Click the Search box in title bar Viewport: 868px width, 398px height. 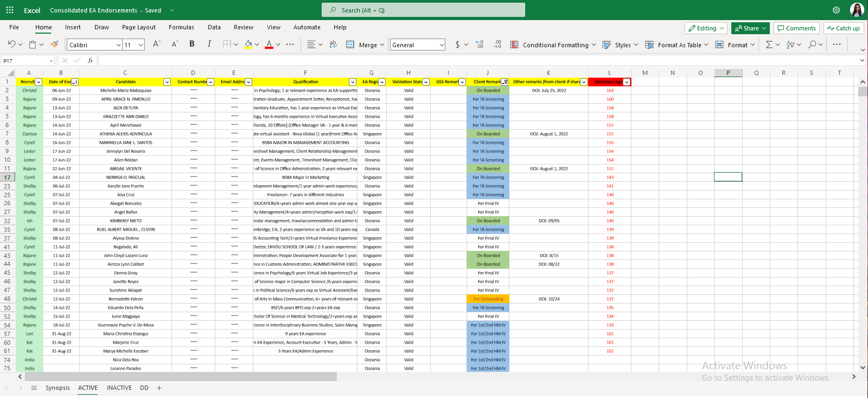point(423,10)
